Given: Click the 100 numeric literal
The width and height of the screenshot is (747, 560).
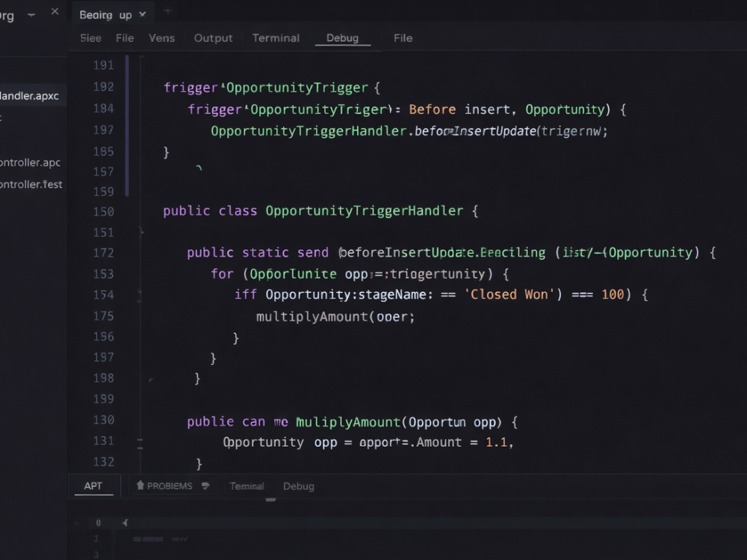Looking at the screenshot, I should pos(613,295).
